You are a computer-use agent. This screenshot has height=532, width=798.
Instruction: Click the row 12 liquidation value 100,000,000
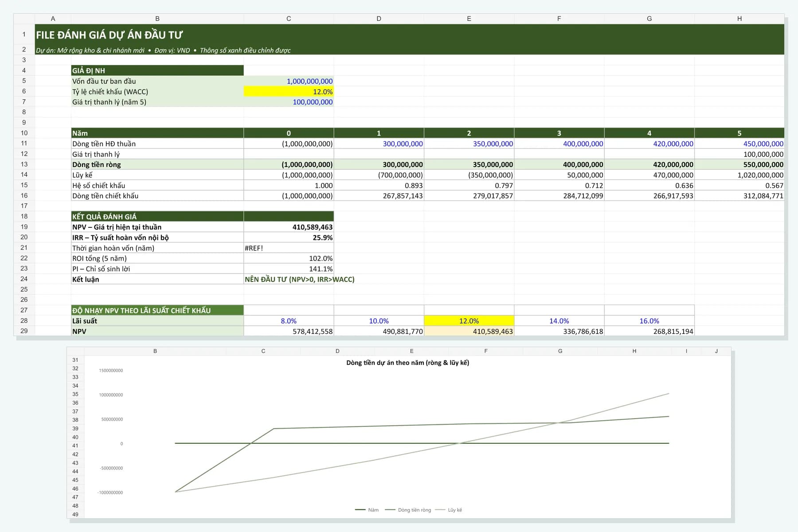pos(739,154)
